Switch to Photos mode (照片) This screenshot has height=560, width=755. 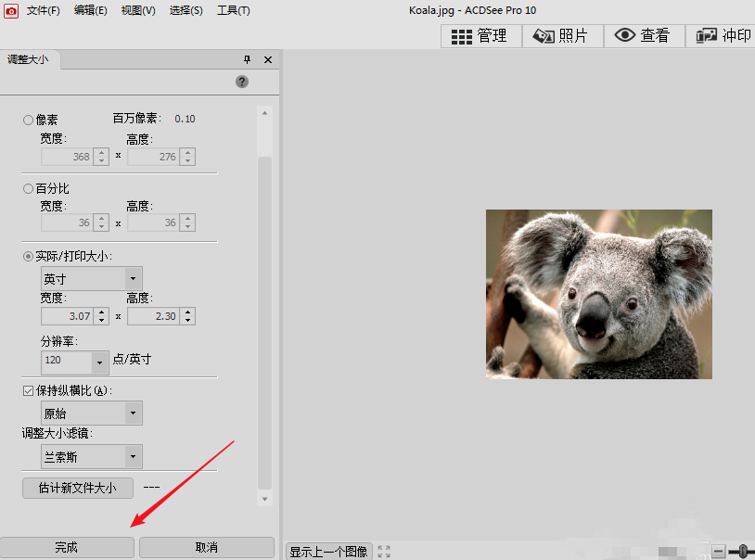(562, 36)
